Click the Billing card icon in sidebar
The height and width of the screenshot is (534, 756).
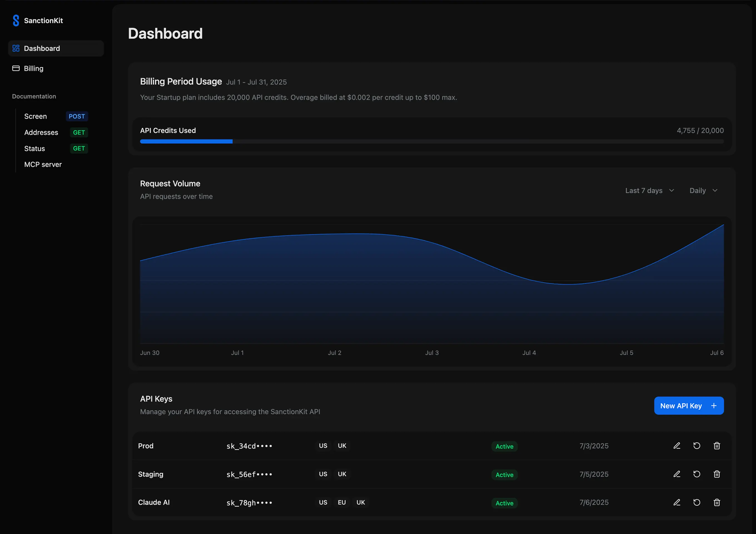[16, 68]
